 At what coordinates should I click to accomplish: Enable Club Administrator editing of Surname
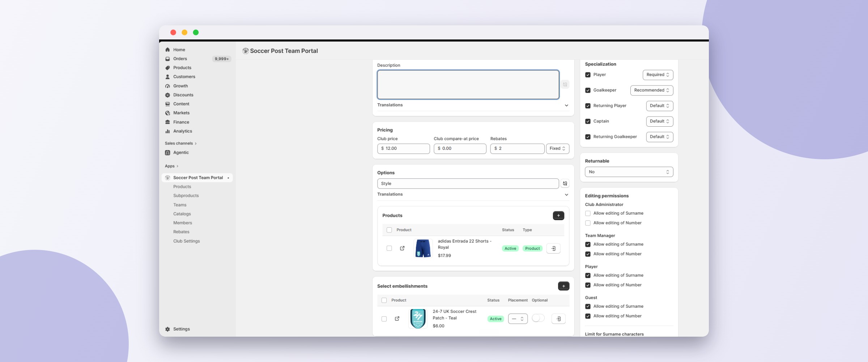coord(588,213)
